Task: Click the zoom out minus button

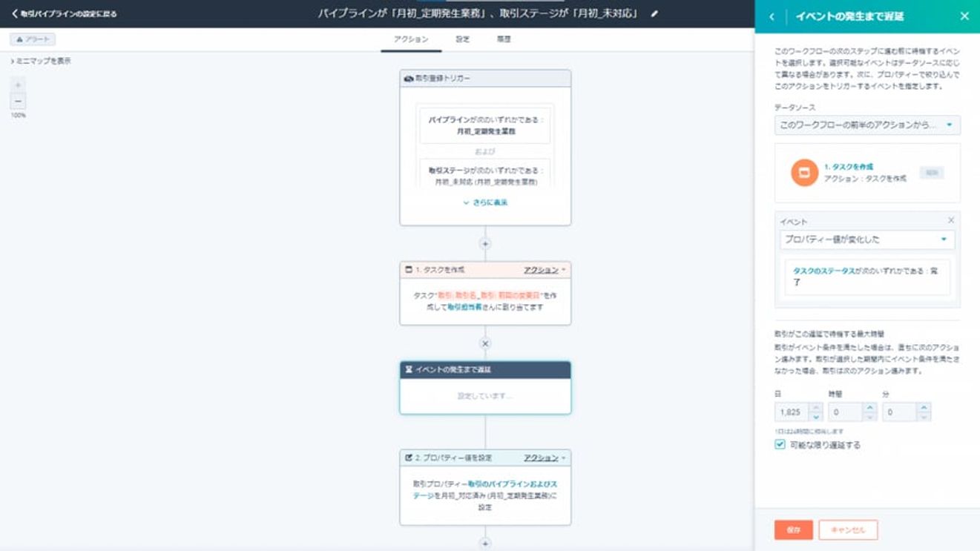Action: [x=19, y=102]
